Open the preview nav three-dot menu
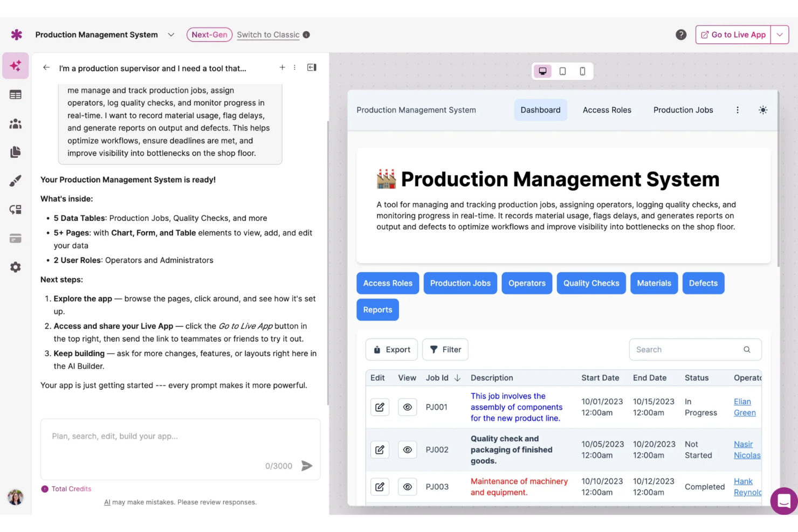 point(738,110)
